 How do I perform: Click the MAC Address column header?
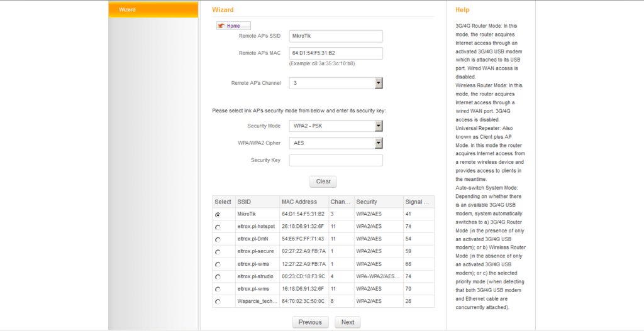coord(303,202)
